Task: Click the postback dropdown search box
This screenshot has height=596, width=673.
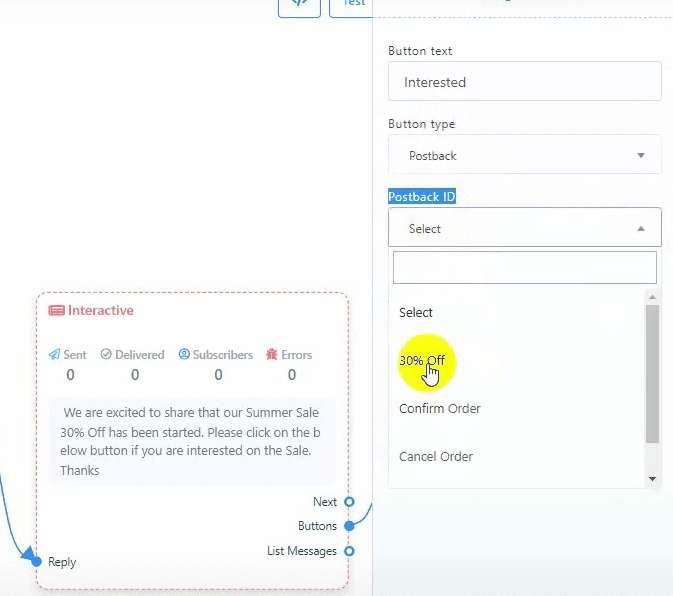Action: pyautogui.click(x=524, y=268)
